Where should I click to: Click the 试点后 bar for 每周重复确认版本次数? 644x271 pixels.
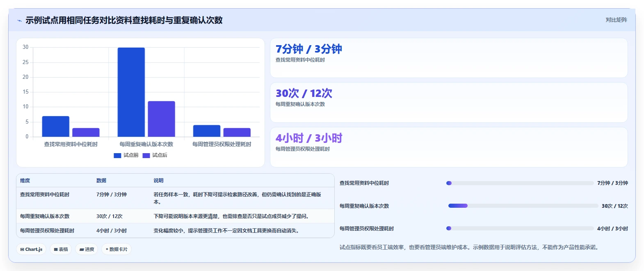[161, 119]
